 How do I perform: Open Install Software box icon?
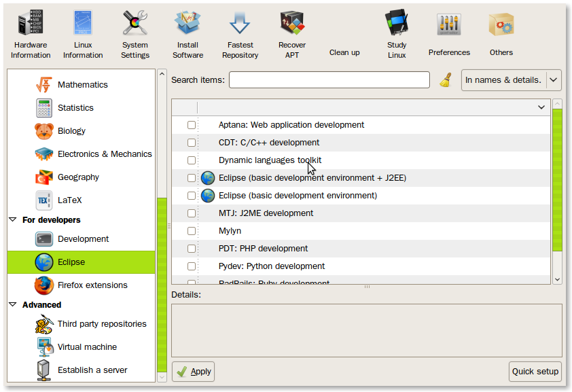[187, 23]
